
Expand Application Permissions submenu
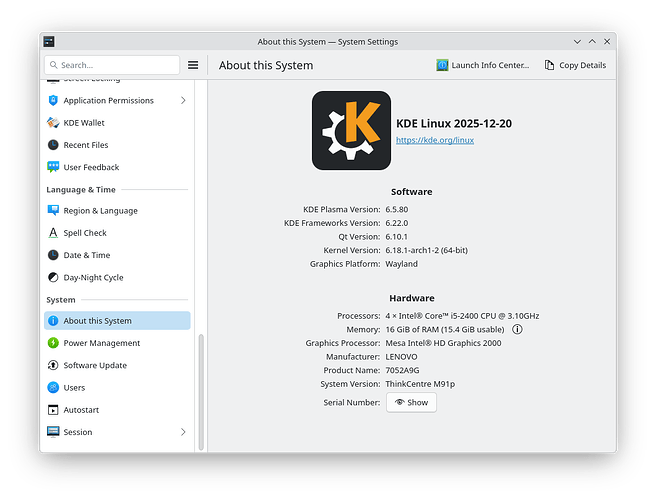(x=183, y=101)
